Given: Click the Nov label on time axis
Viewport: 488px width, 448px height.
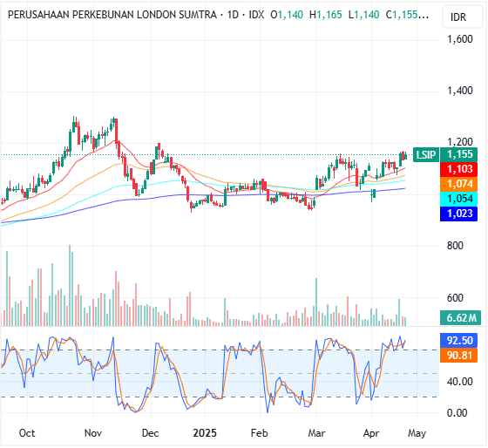Looking at the screenshot, I should (93, 433).
